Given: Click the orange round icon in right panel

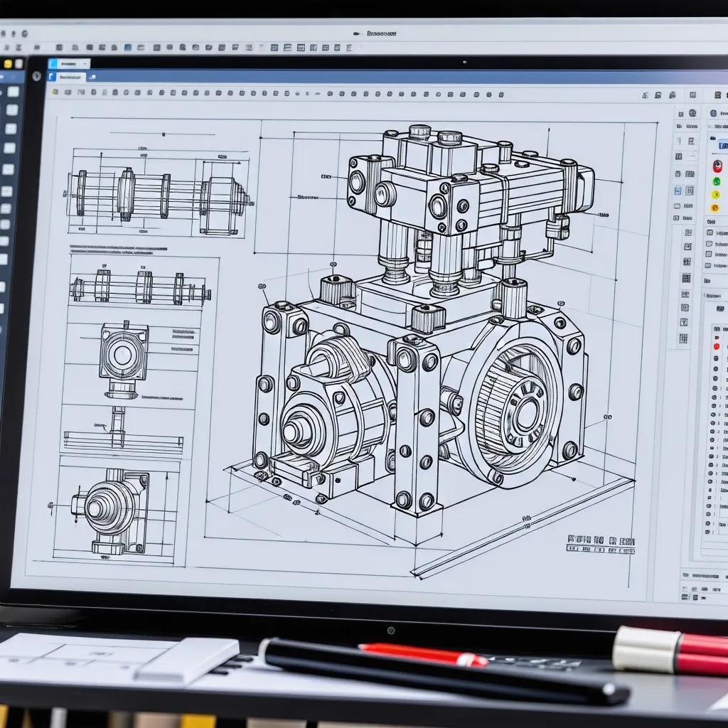Looking at the screenshot, I should coord(715,208).
